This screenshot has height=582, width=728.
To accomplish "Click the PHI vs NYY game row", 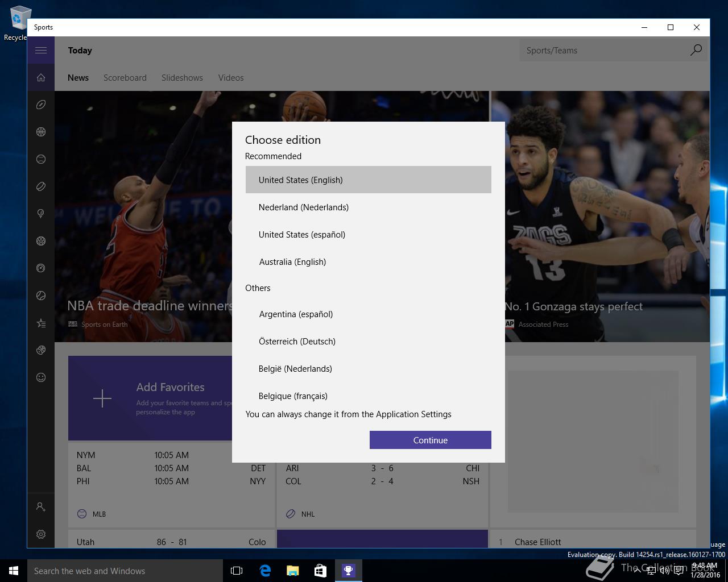I will 171,481.
